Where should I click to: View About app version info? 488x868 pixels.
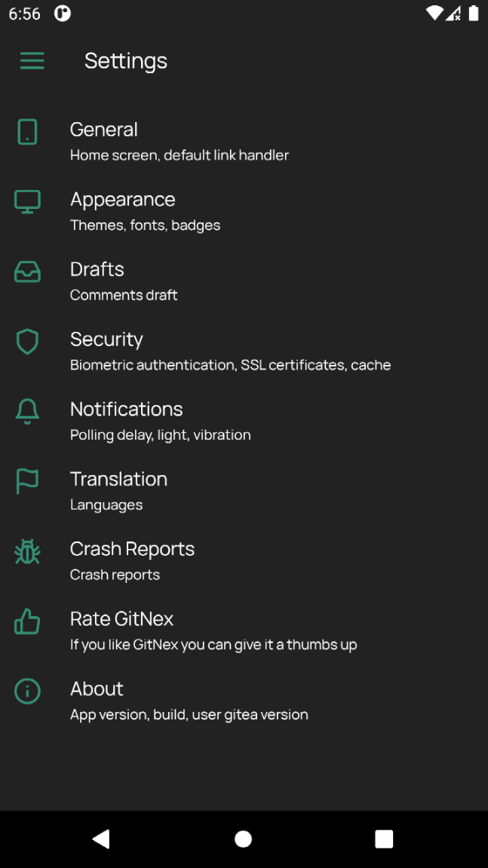click(x=189, y=701)
